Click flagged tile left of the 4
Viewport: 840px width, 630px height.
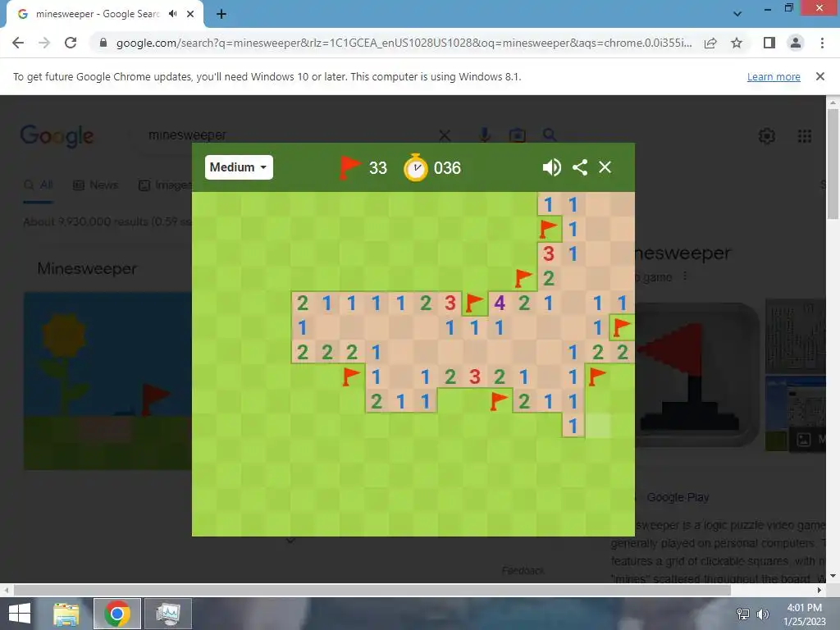click(x=475, y=304)
